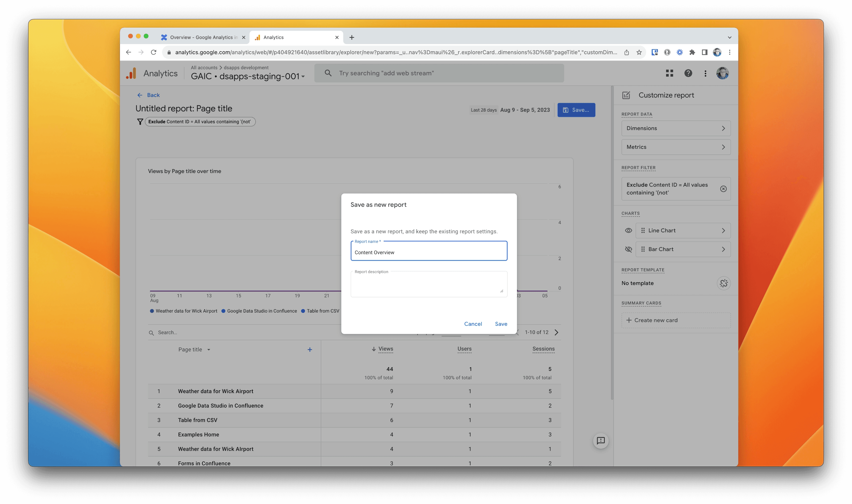Open the browser extensions puzzle icon
The width and height of the screenshot is (852, 504).
[x=692, y=52]
